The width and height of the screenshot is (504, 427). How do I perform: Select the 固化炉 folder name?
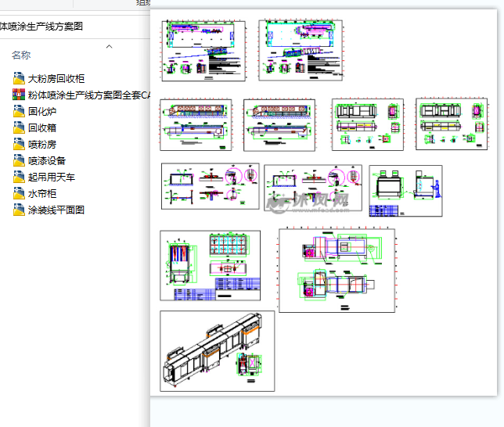[x=42, y=112]
